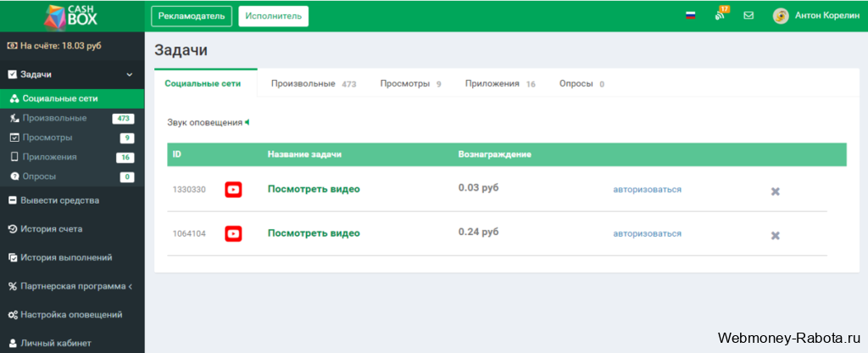The height and width of the screenshot is (353, 868).
Task: Open the mail envelope icon
Action: [748, 15]
